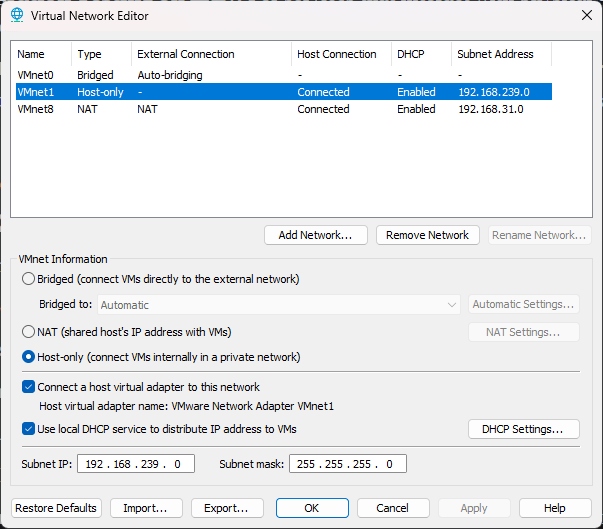Click the Virtual Network Editor globe icon
Viewport: 603px width, 529px height.
(x=17, y=15)
